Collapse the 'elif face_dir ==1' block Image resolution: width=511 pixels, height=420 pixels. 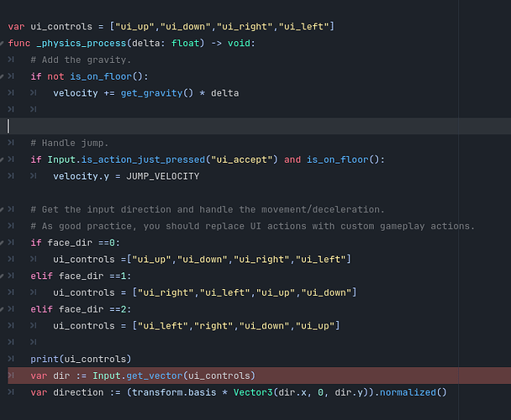click(2, 276)
